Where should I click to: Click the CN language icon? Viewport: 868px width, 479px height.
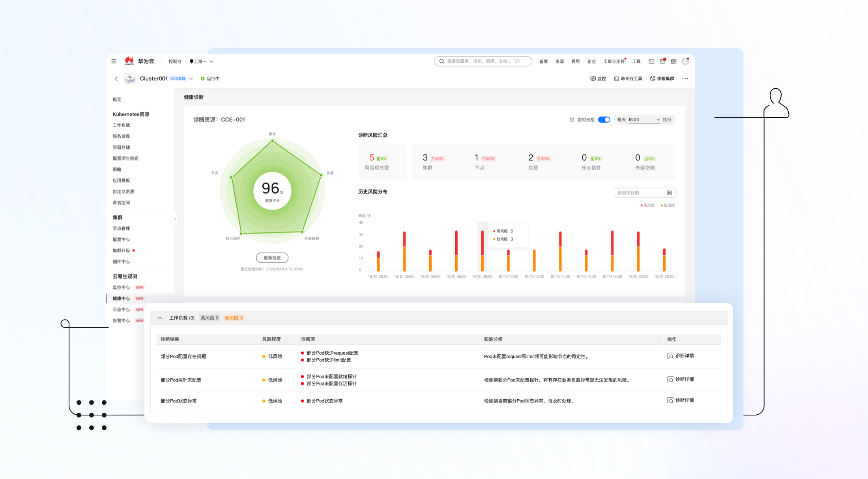(x=673, y=61)
